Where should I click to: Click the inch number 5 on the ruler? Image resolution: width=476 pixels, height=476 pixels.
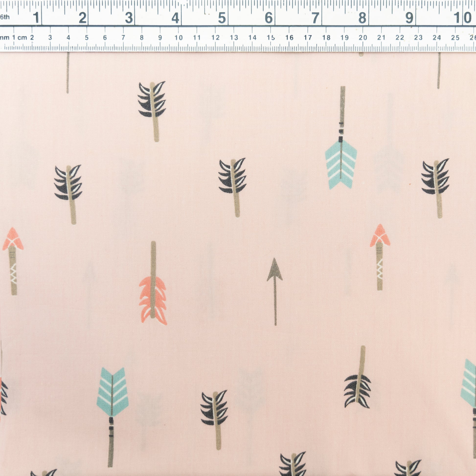pyautogui.click(x=222, y=18)
